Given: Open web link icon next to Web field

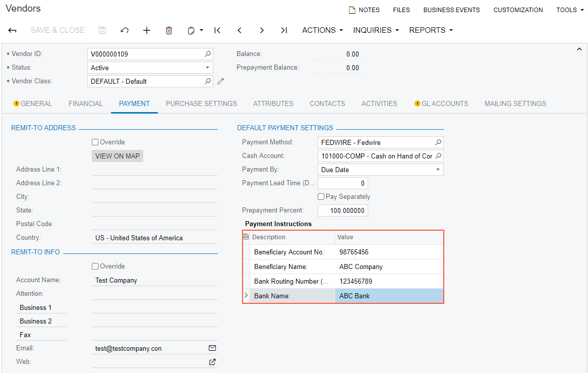Looking at the screenshot, I should (212, 362).
